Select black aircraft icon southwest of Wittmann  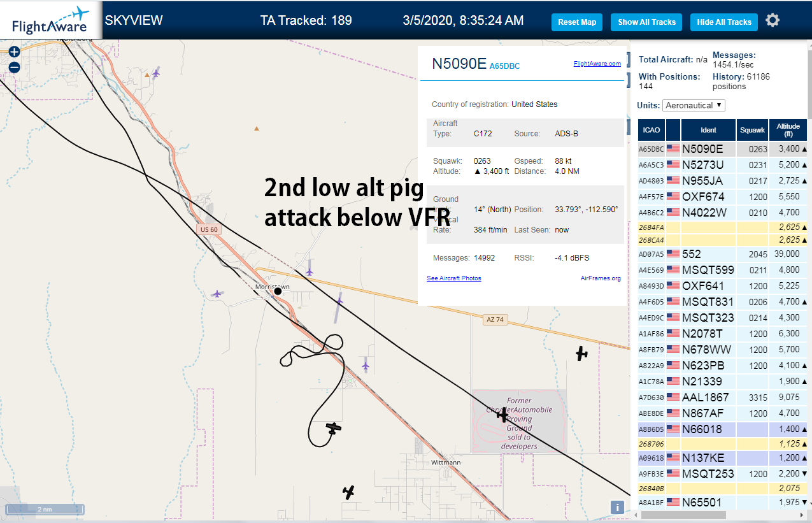(x=348, y=492)
